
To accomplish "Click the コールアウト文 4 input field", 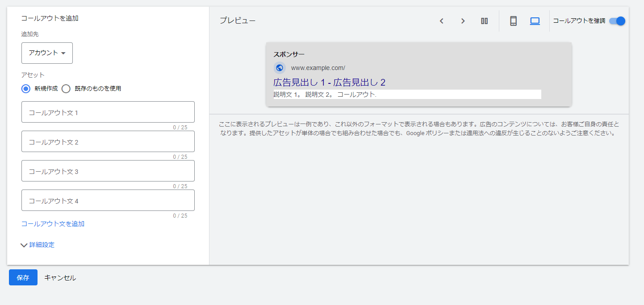I will (108, 200).
